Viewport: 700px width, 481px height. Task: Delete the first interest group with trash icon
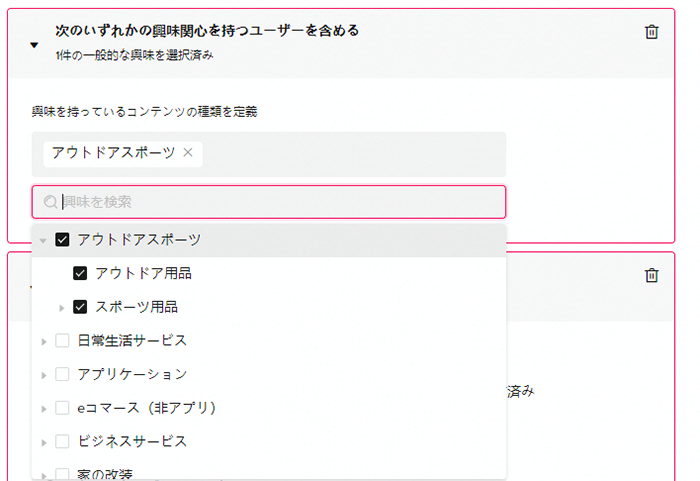tap(651, 32)
